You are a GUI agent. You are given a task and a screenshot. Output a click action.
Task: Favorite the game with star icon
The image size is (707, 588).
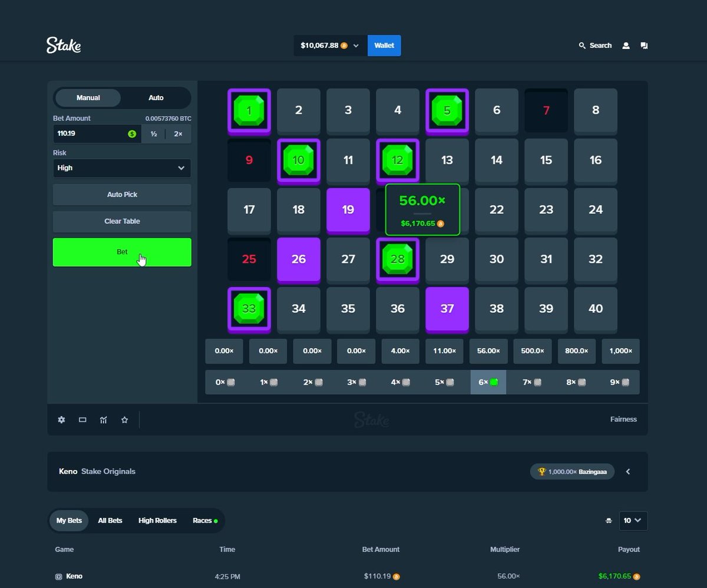coord(124,419)
